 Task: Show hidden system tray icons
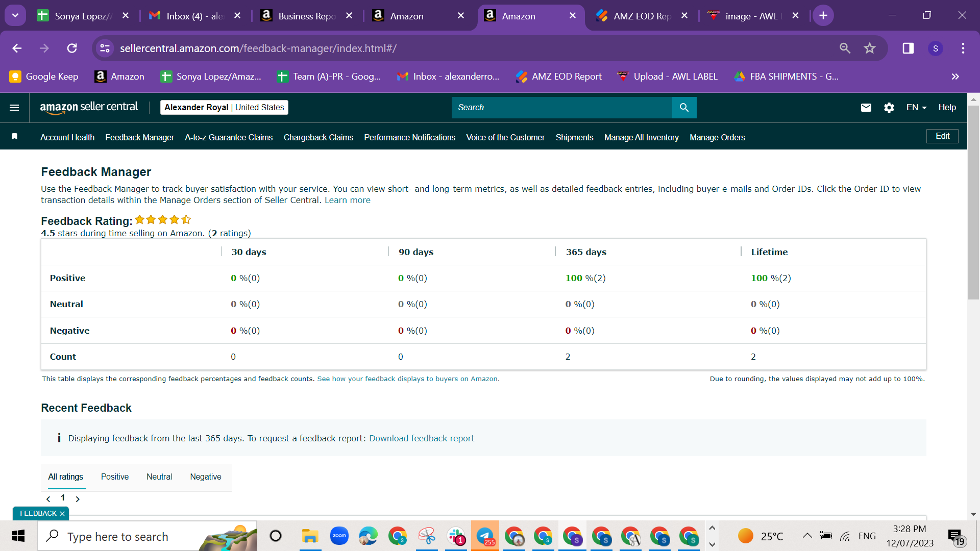807,536
